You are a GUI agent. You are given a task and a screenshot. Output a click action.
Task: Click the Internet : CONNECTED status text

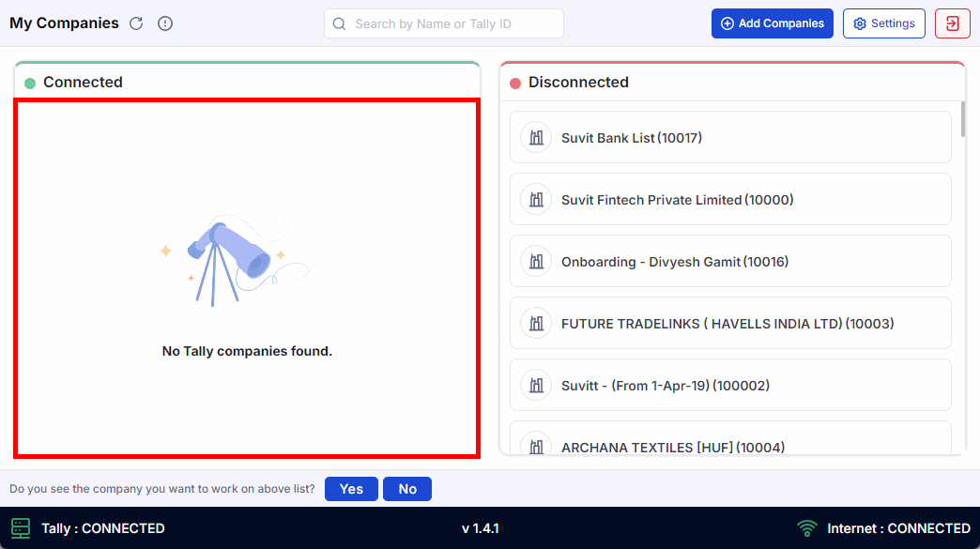[898, 528]
